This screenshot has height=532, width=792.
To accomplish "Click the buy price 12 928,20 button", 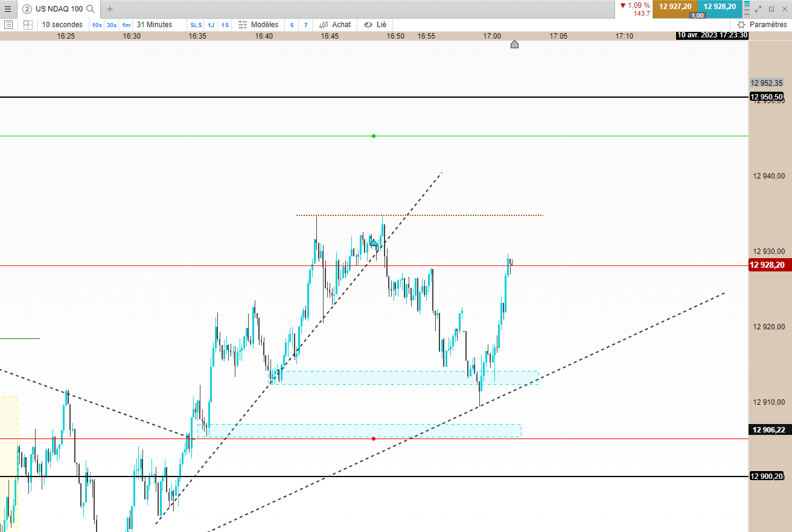I will (x=719, y=7).
